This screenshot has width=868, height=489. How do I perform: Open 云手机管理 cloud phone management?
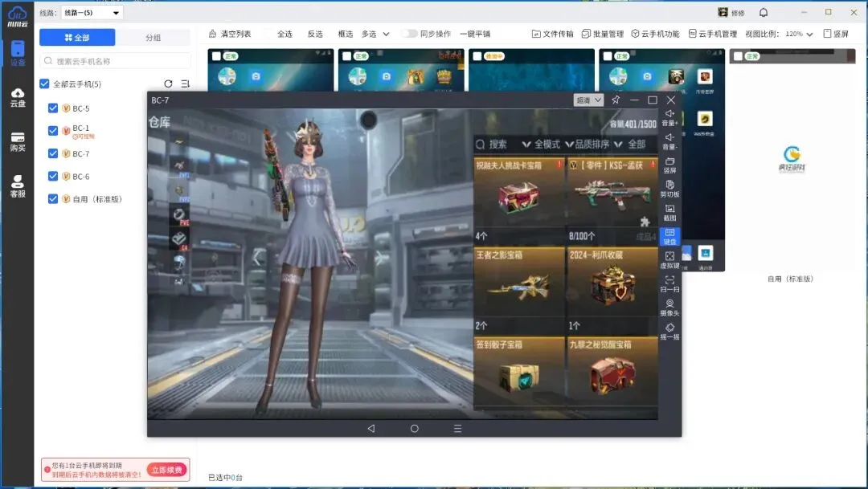click(x=713, y=34)
